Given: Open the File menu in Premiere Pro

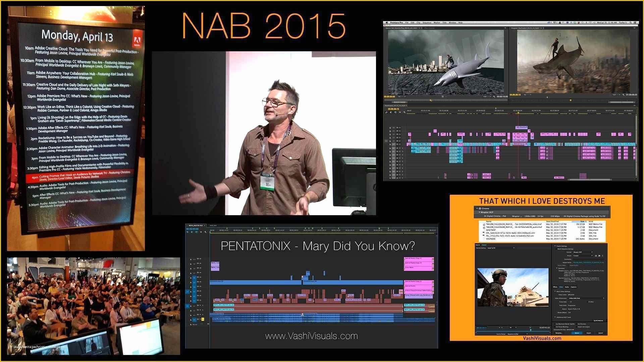Looking at the screenshot, I should (x=407, y=22).
